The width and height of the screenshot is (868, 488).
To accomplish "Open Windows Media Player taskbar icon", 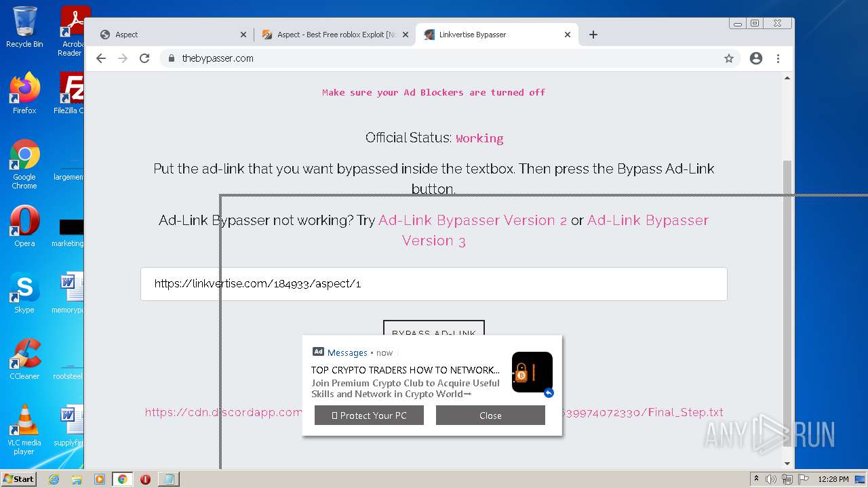I will point(100,479).
